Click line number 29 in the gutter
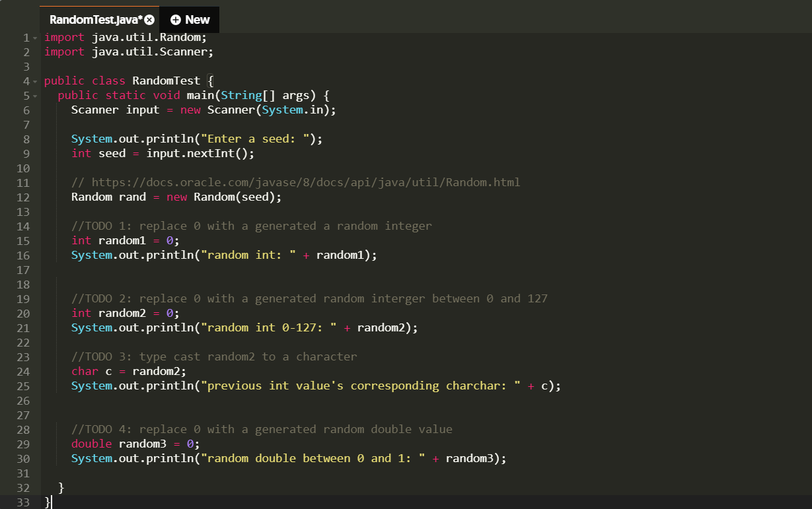The width and height of the screenshot is (812, 509). [x=22, y=444]
